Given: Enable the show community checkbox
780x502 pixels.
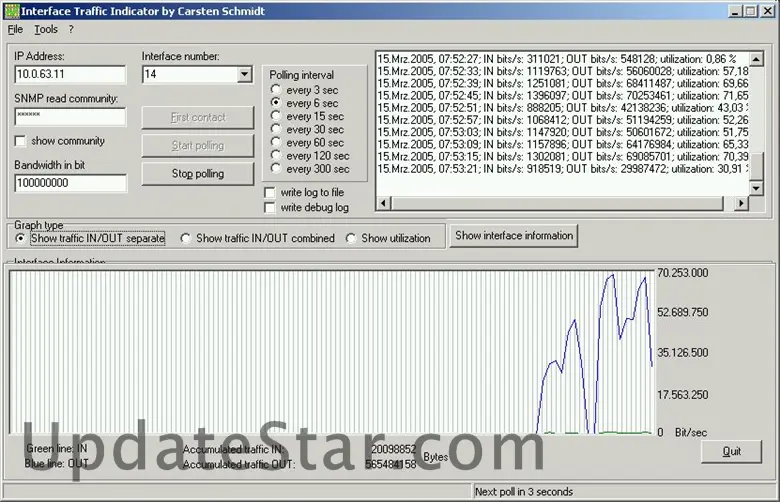Looking at the screenshot, I should 21,141.
